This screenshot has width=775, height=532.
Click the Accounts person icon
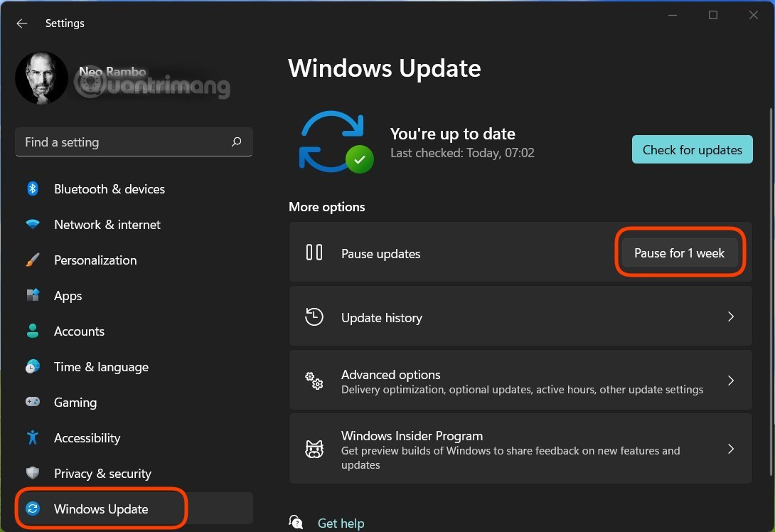tap(33, 331)
